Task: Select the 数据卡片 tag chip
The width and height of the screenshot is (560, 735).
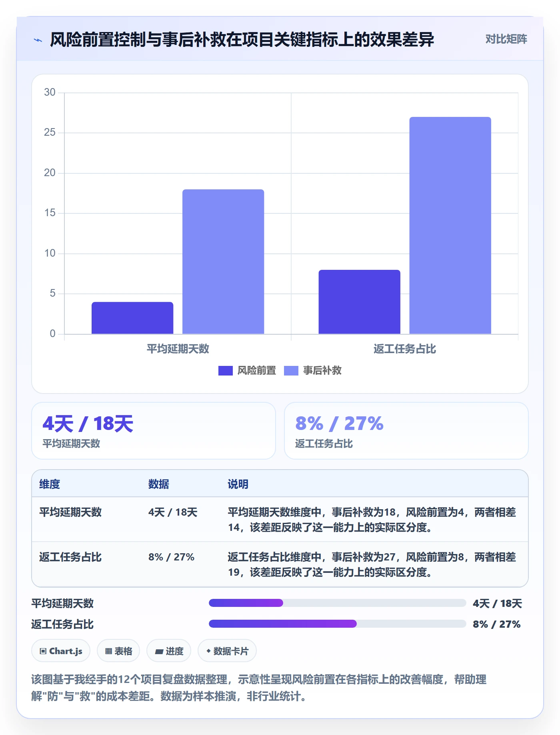Action: click(227, 651)
